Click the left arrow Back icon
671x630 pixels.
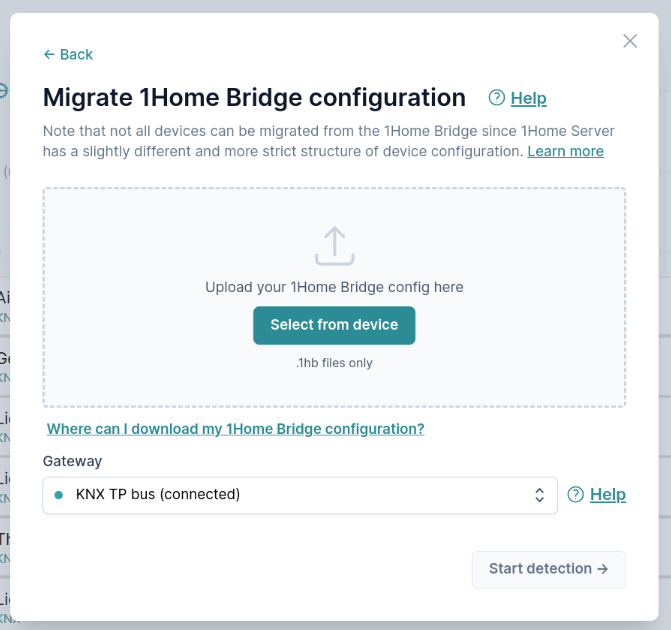49,54
